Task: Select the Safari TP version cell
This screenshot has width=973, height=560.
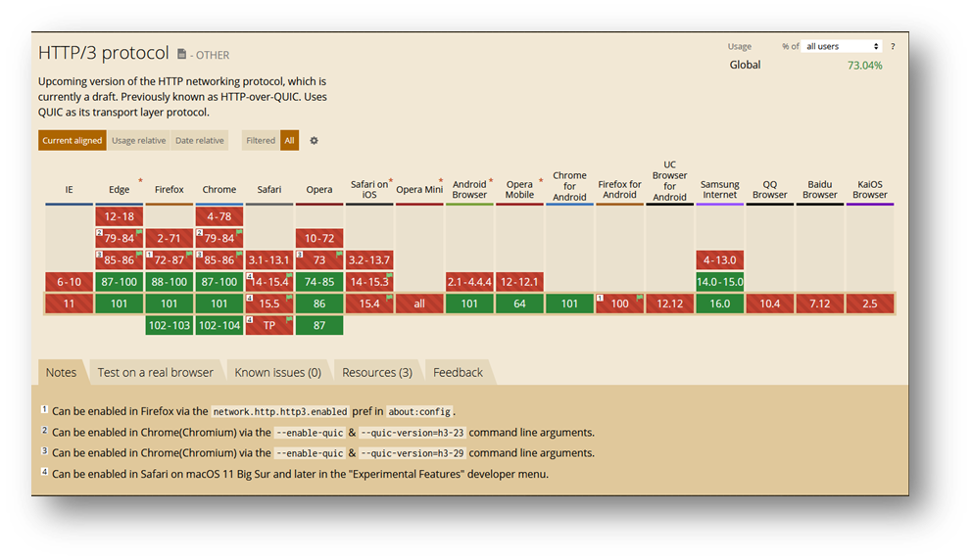Action: point(268,326)
